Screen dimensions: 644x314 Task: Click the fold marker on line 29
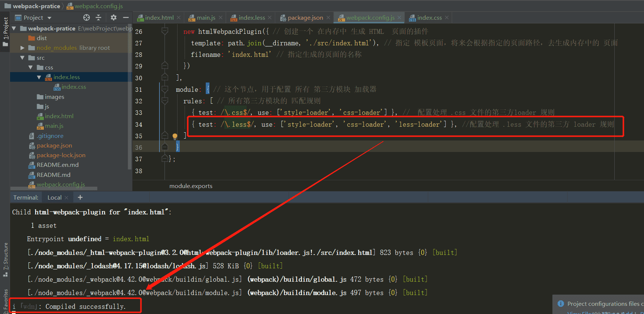(165, 66)
